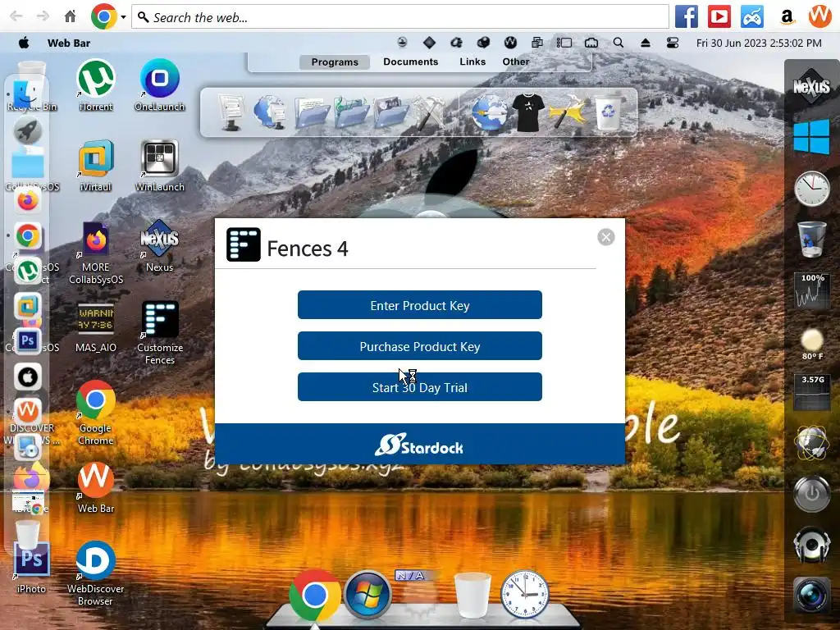Open iVirtaul desktop shortcut
840x630 pixels.
(x=96, y=166)
